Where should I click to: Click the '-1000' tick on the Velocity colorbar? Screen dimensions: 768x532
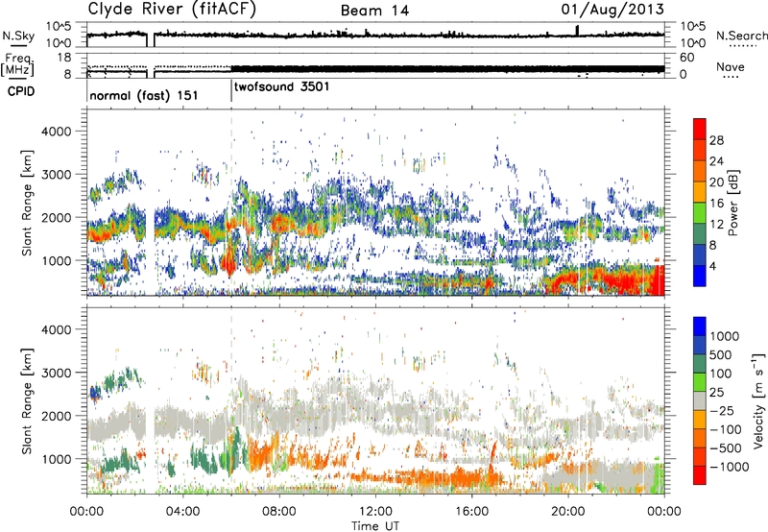[x=729, y=467]
